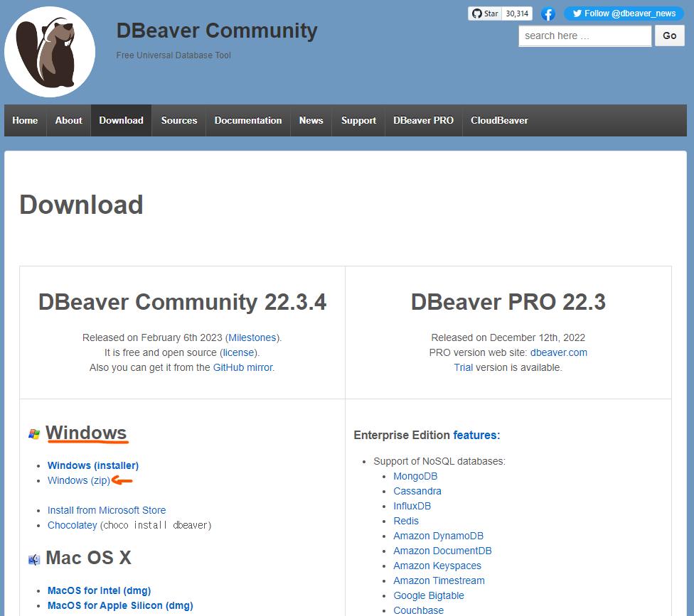Click the DBeaver beaver logo

click(x=50, y=52)
